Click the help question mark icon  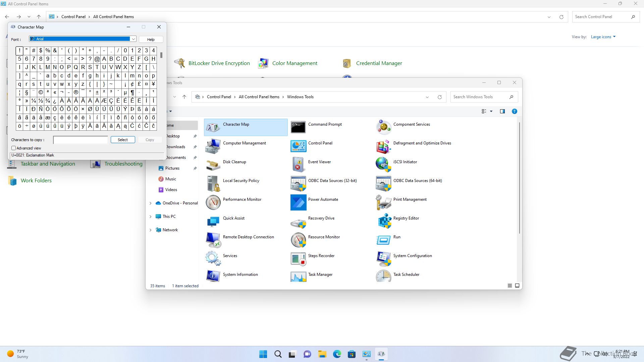[514, 111]
